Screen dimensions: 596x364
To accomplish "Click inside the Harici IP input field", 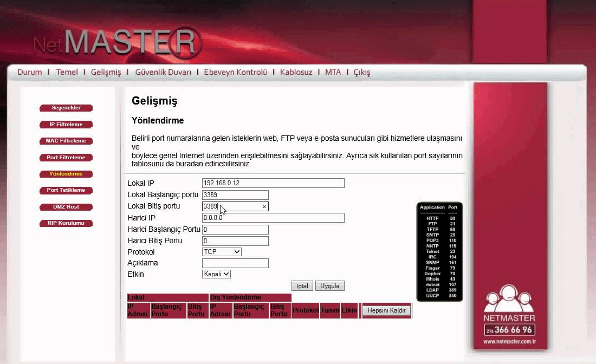I will coord(274,217).
